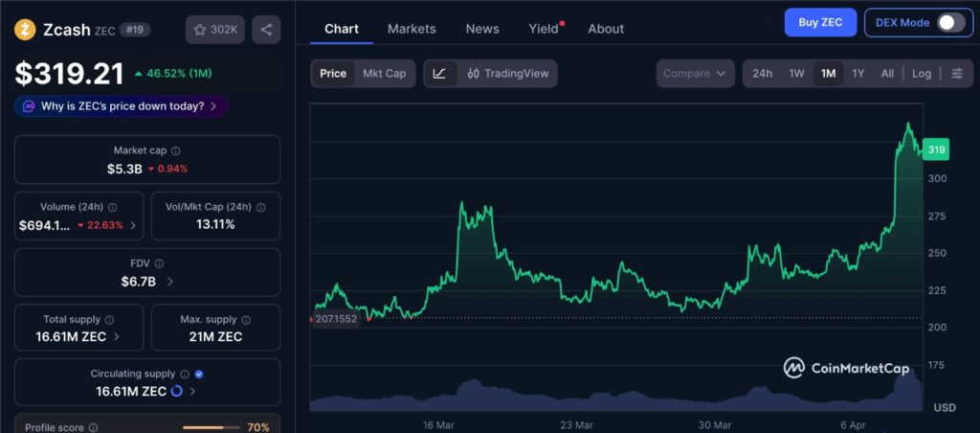980x433 pixels.
Task: Click the Zcash coin logo icon
Action: click(x=26, y=30)
